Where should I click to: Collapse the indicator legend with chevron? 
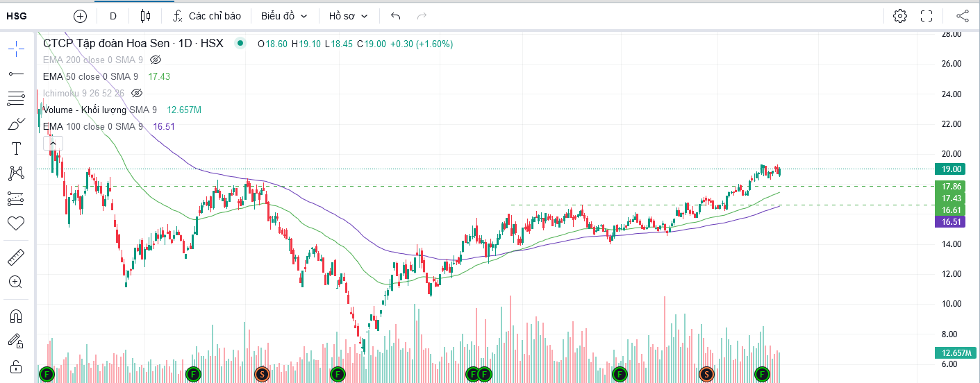(53, 144)
